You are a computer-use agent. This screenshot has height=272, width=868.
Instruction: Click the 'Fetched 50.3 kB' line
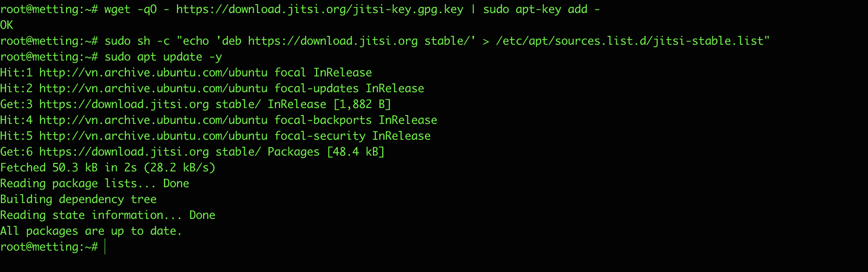(x=108, y=168)
